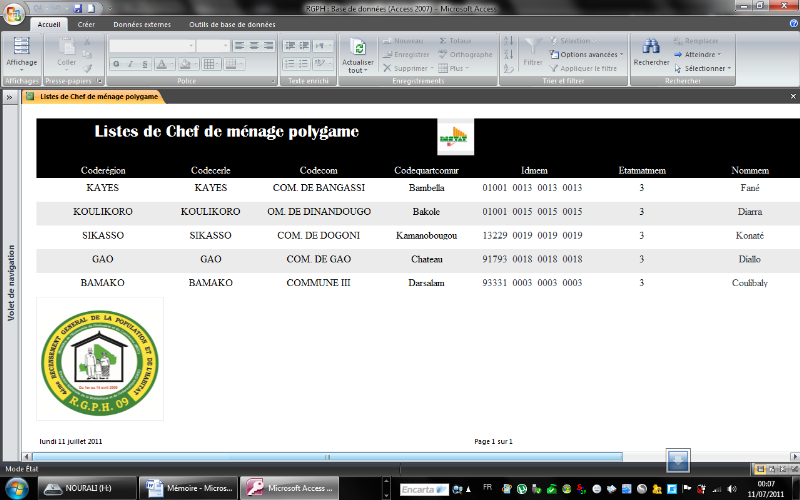Switch to report view from the status bar
800x500 pixels.
click(x=760, y=469)
